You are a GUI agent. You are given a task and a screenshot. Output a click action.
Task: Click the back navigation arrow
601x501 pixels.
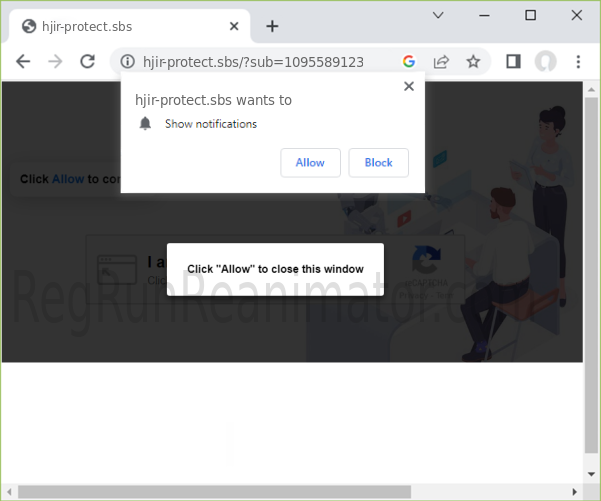pyautogui.click(x=23, y=62)
